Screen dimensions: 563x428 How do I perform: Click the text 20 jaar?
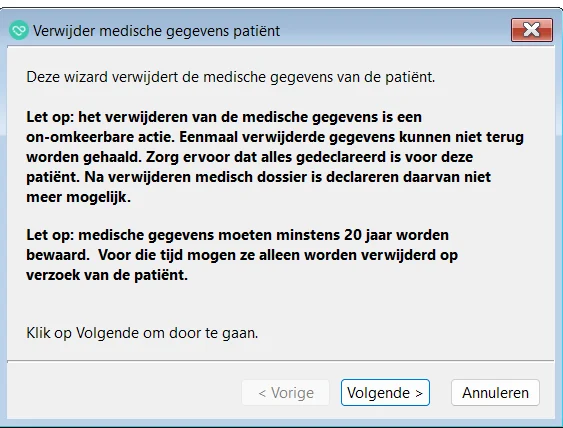tap(368, 235)
